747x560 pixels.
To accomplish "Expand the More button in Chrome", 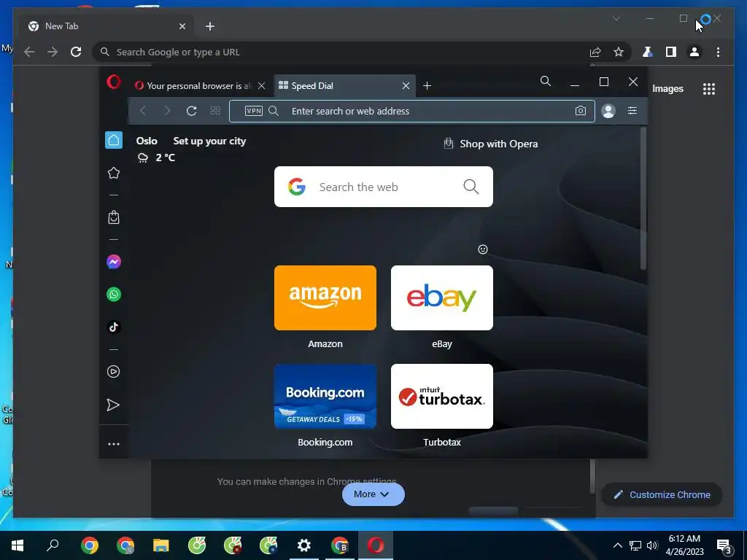I will [x=373, y=494].
